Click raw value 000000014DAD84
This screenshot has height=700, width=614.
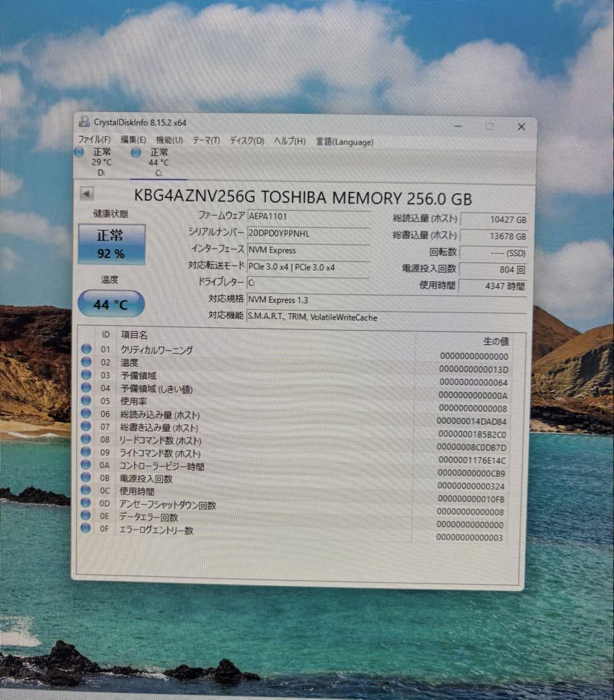(x=471, y=421)
